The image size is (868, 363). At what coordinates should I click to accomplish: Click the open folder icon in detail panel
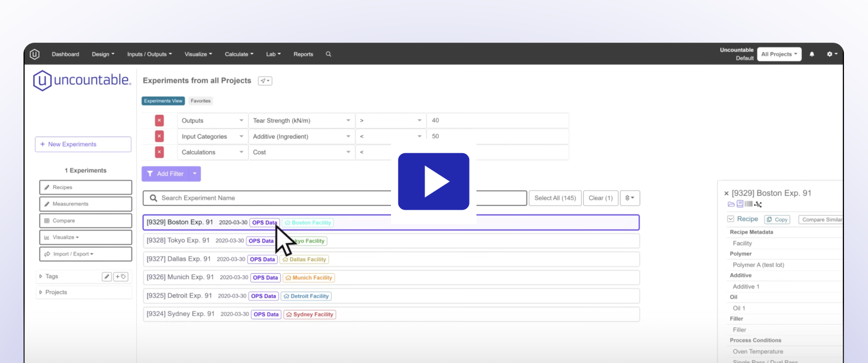coord(731,204)
